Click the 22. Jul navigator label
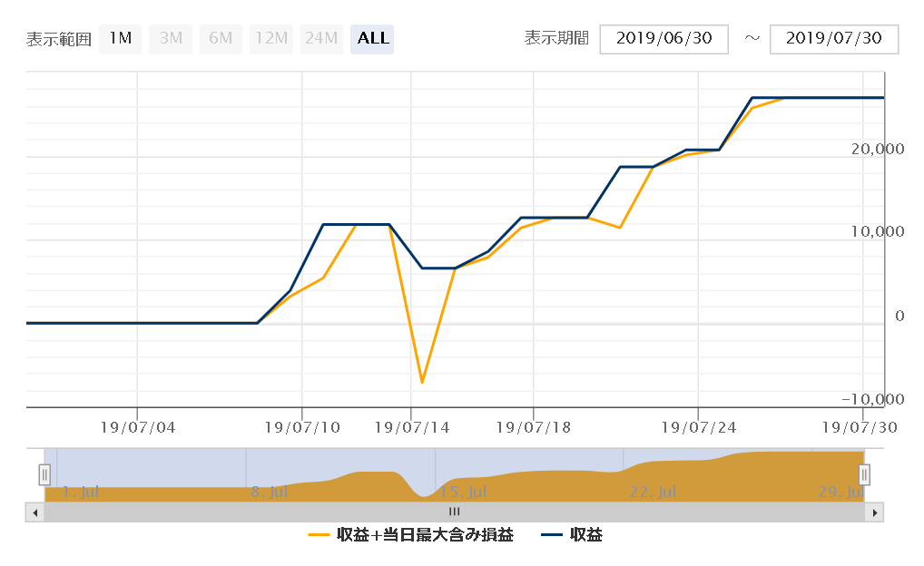The width and height of the screenshot is (924, 566). point(653,492)
